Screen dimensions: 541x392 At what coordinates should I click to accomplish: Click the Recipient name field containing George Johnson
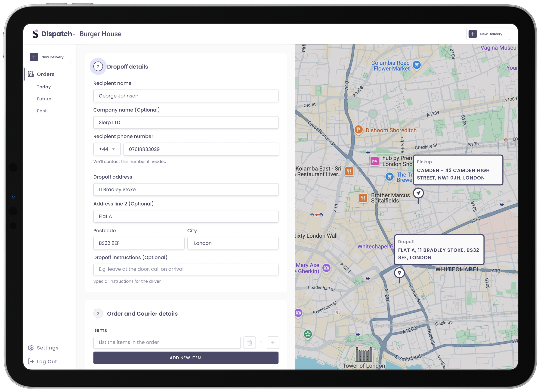(185, 96)
